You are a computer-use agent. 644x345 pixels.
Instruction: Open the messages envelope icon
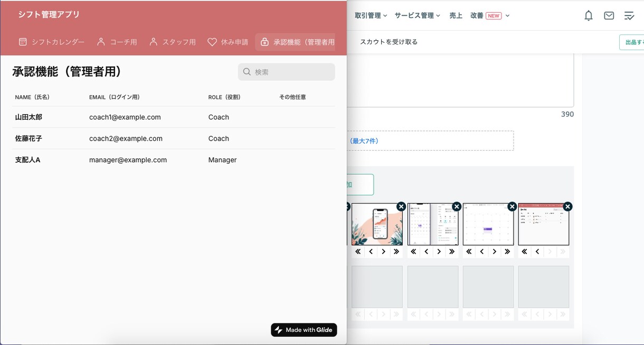coord(609,16)
